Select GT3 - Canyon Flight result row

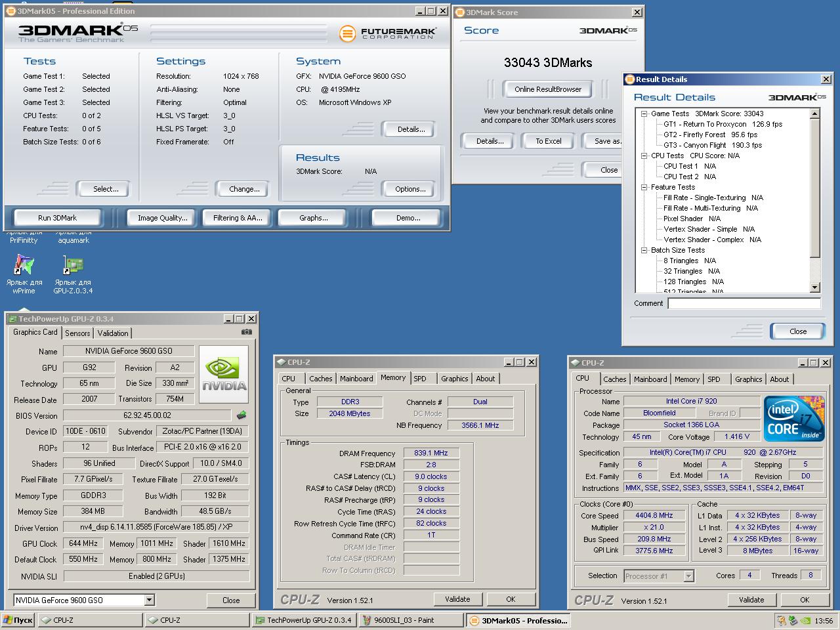[x=713, y=145]
